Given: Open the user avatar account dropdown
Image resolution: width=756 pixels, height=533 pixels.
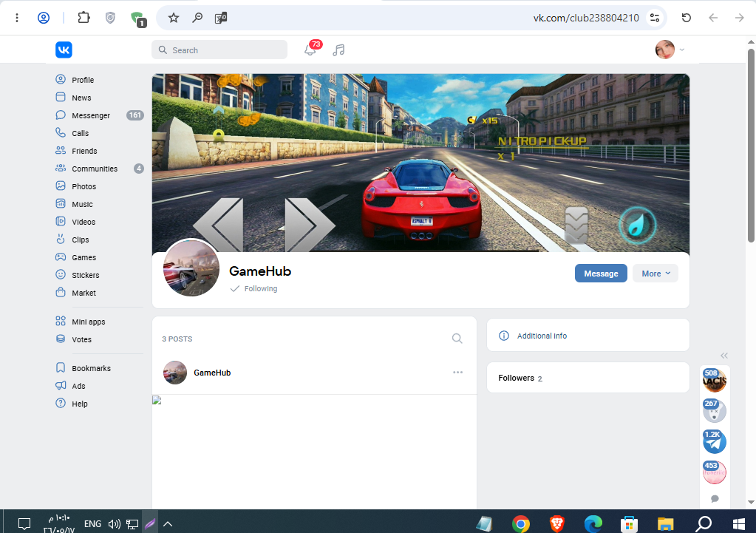Looking at the screenshot, I should (670, 50).
